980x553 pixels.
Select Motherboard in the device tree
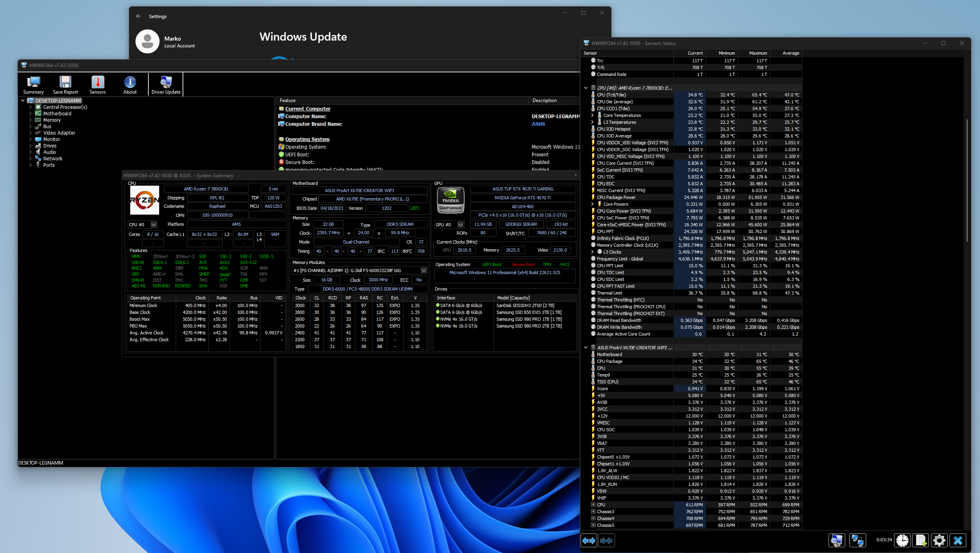pyautogui.click(x=57, y=114)
